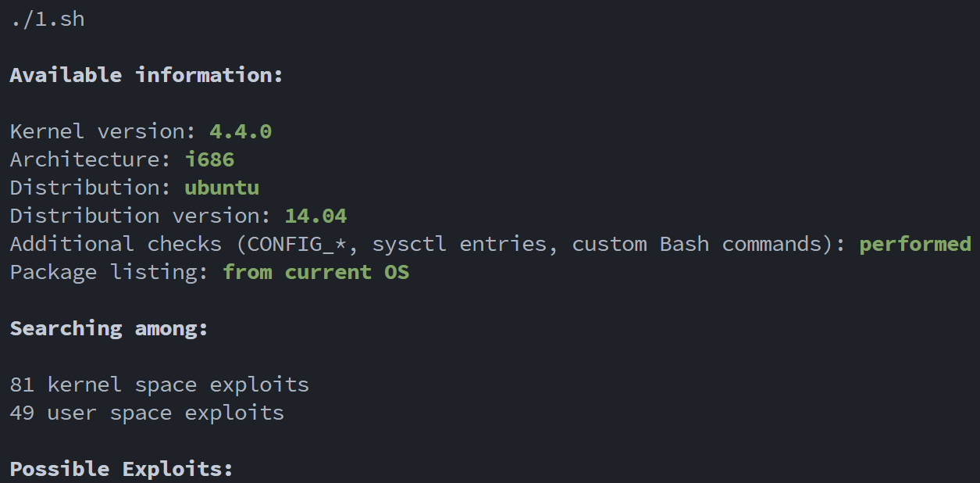Click the 'Additional checks' label text

pyautogui.click(x=116, y=244)
